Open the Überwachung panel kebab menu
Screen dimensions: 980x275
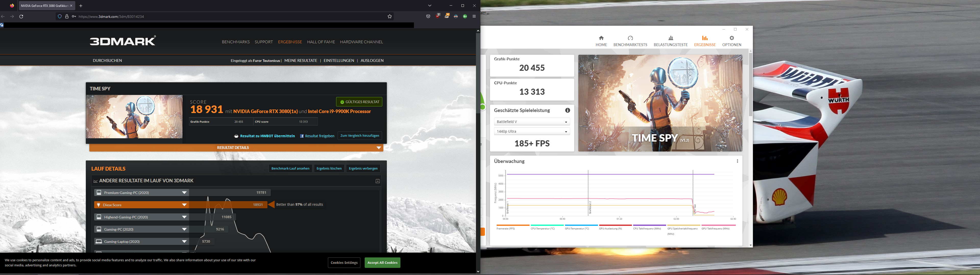(x=737, y=161)
